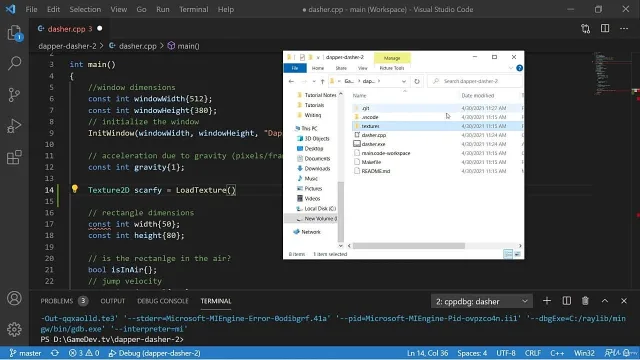Open the Terminal menu in VS Code
This screenshot has width=640, height=360.
193,9
